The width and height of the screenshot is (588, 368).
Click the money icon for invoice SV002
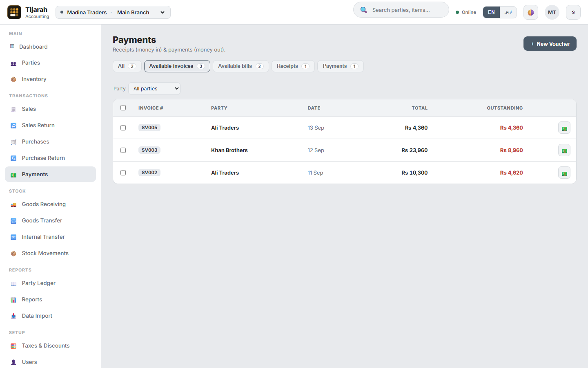(x=564, y=173)
